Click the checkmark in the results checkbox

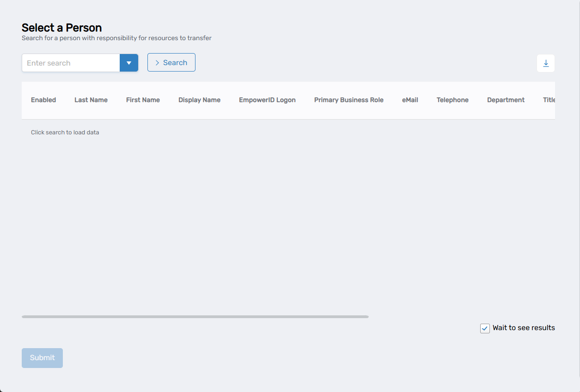click(484, 328)
